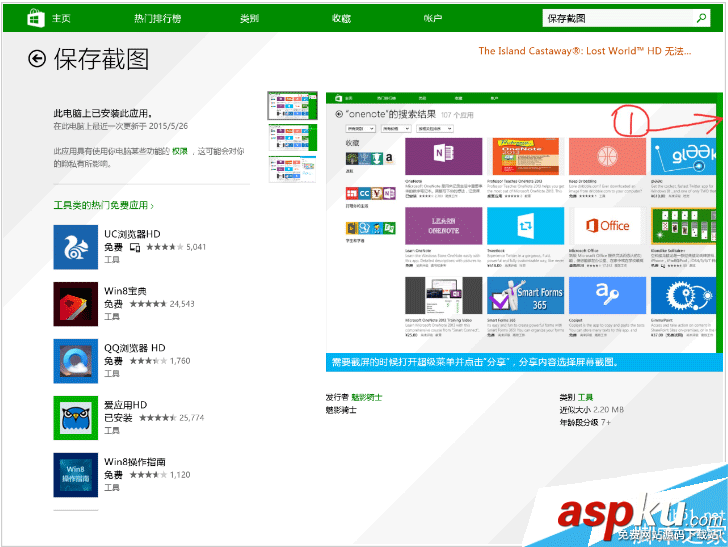Click the rating count 25,774
This screenshot has width=728, height=547.
point(192,418)
